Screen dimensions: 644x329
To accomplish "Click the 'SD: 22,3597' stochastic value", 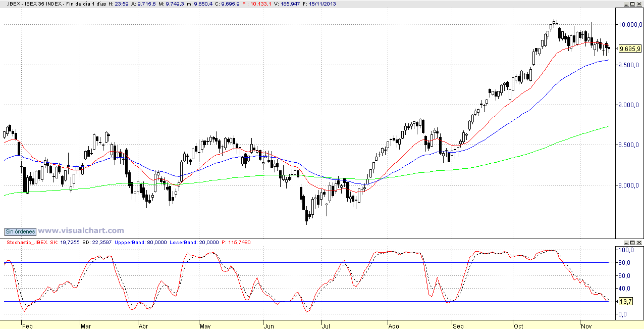I will [97, 243].
